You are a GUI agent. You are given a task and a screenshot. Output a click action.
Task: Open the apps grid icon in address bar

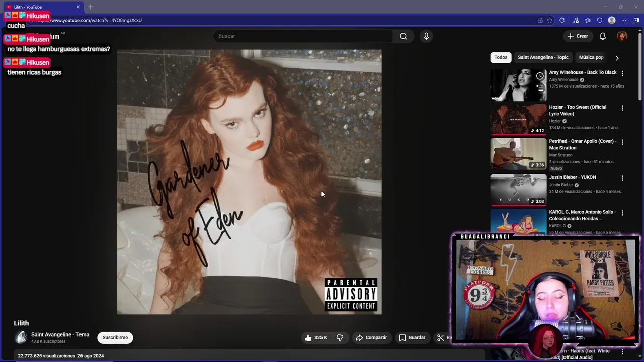[x=540, y=20]
